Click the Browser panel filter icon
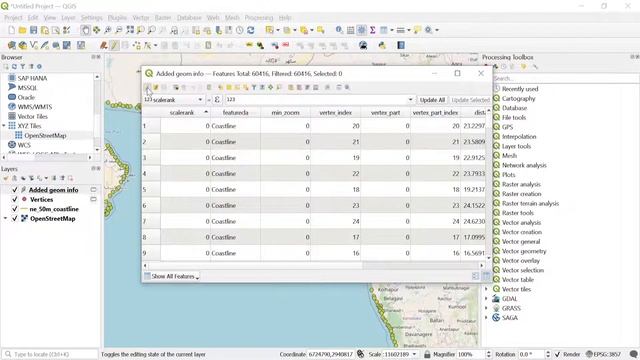The image size is (640, 360). [x=22, y=67]
